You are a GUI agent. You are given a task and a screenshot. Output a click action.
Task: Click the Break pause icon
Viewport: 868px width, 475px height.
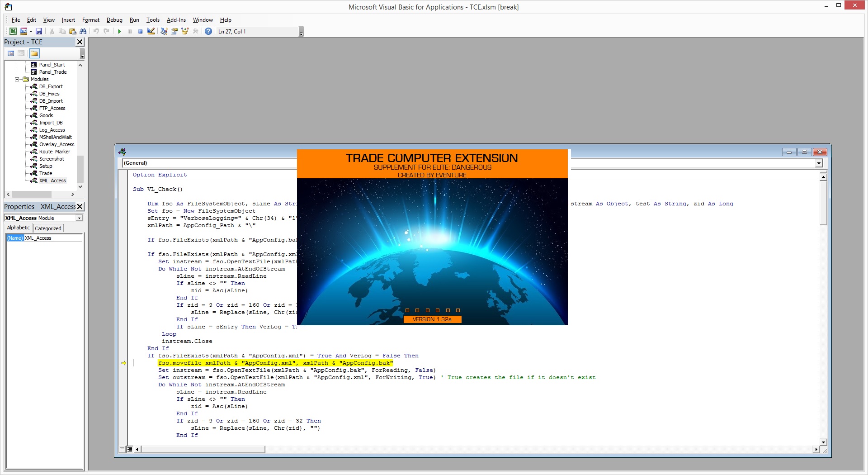[x=130, y=31]
